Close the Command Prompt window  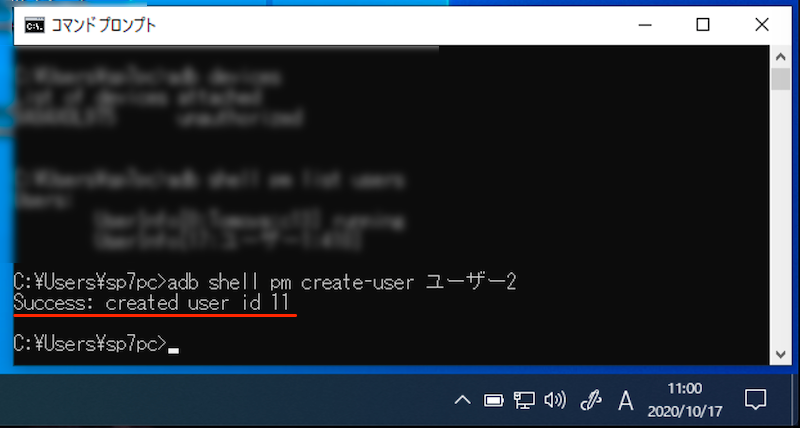pyautogui.click(x=762, y=25)
